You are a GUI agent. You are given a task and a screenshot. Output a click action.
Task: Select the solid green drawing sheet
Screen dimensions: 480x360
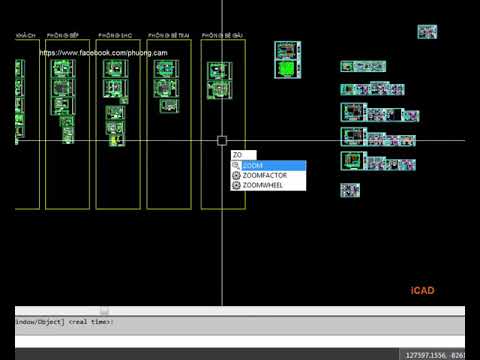287,69
